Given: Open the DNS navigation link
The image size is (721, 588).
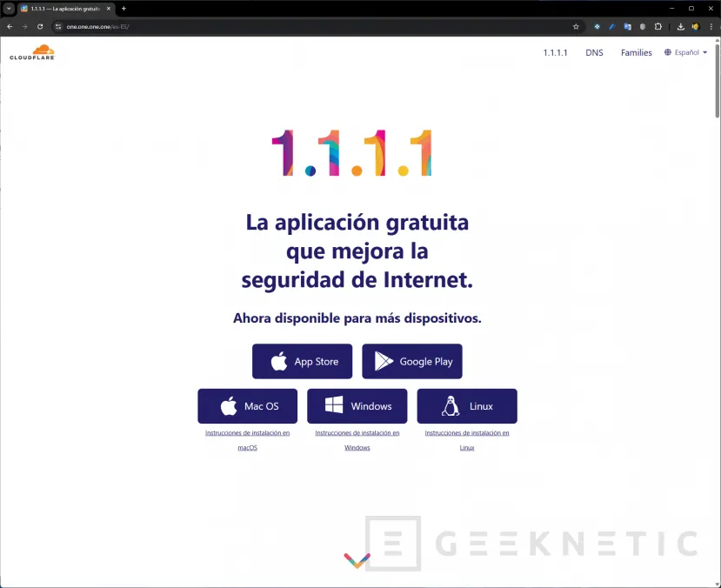Looking at the screenshot, I should coord(594,52).
